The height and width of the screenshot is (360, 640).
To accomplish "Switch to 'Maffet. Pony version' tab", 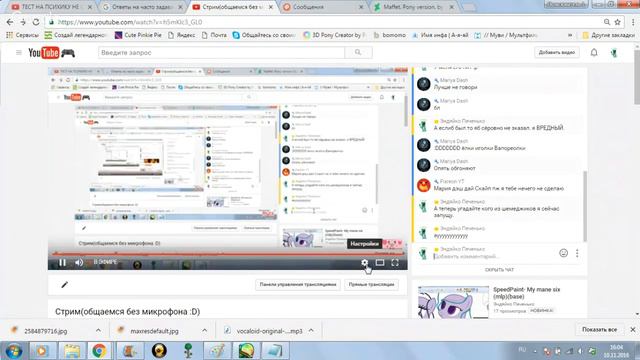I will [413, 7].
